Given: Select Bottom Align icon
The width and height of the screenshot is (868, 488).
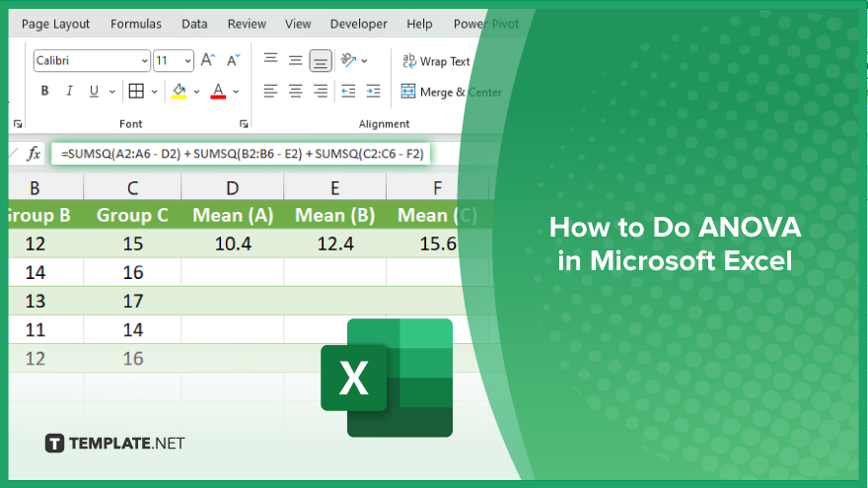Looking at the screenshot, I should (x=321, y=61).
